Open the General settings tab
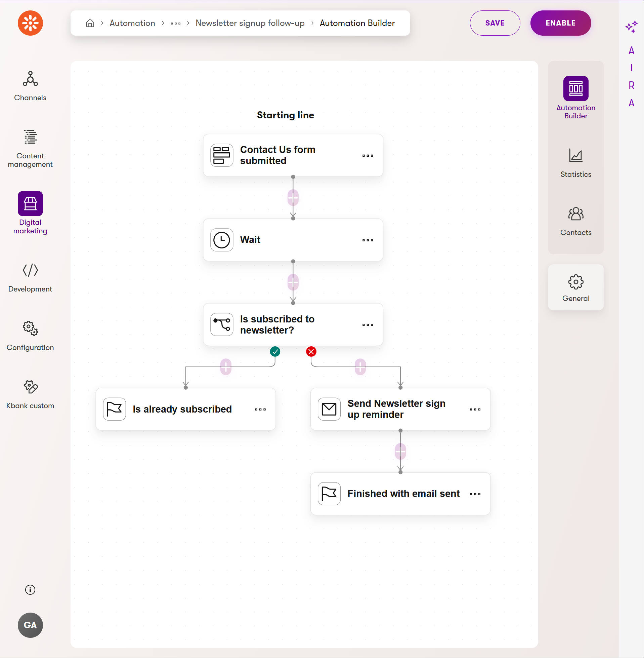The image size is (644, 658). coord(576,287)
